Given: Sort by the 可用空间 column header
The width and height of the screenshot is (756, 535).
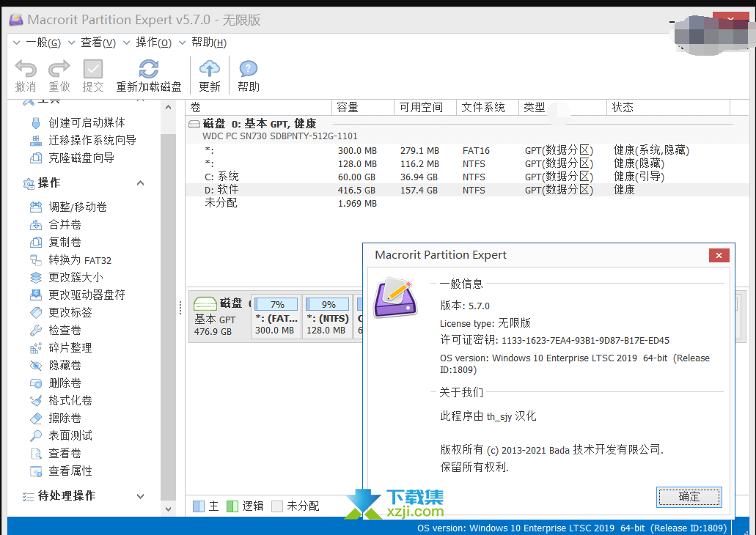Looking at the screenshot, I should click(425, 108).
